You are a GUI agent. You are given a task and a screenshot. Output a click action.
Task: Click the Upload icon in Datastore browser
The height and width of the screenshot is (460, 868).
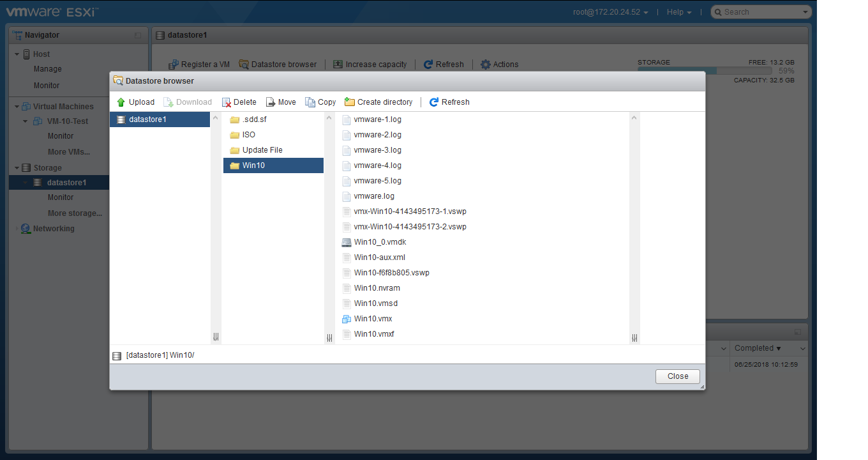[x=121, y=102]
